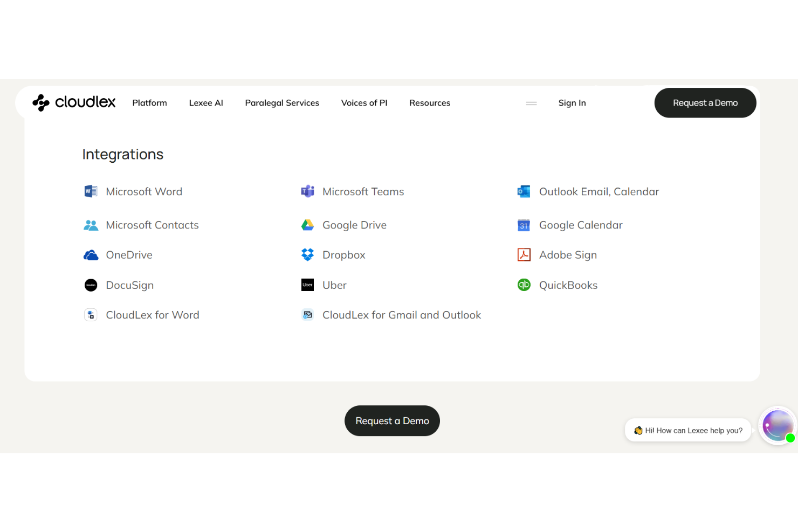Select the Lexee AI navigation item
The width and height of the screenshot is (798, 532).
206,102
